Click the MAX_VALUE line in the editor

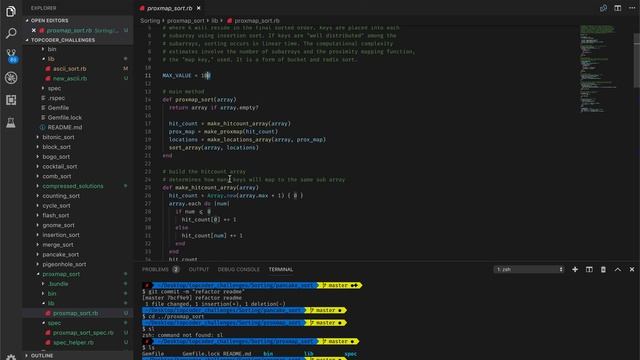click(x=186, y=76)
